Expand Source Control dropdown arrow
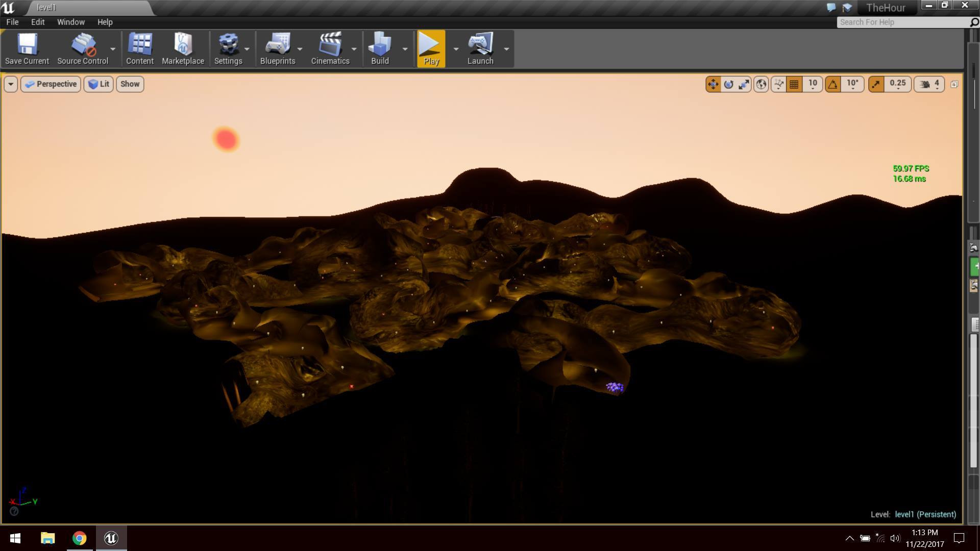 tap(113, 49)
